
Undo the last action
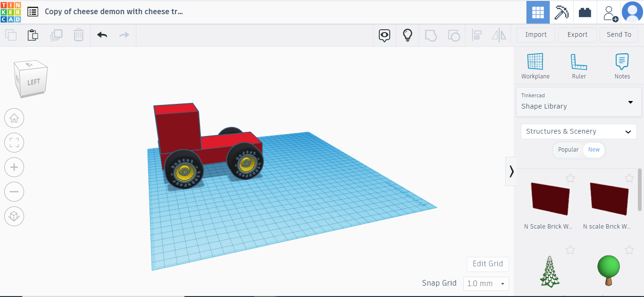tap(102, 35)
